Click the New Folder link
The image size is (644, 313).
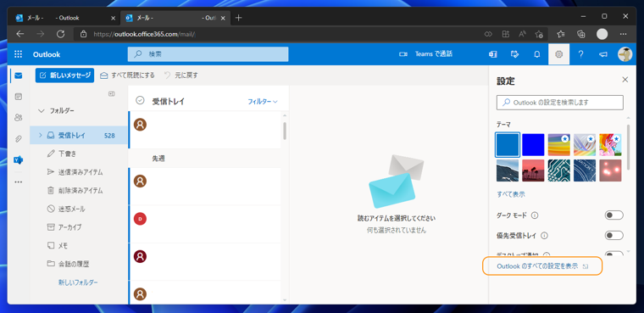pyautogui.click(x=78, y=282)
